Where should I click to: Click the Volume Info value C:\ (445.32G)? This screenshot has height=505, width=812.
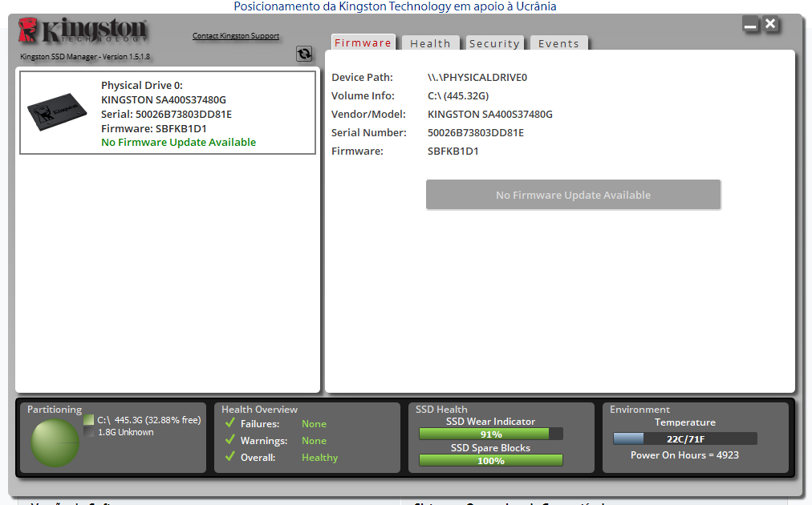tap(458, 95)
